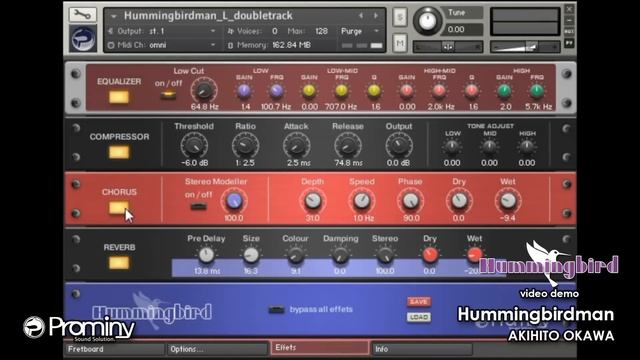Go to previous instrument preset arrow

point(361,16)
